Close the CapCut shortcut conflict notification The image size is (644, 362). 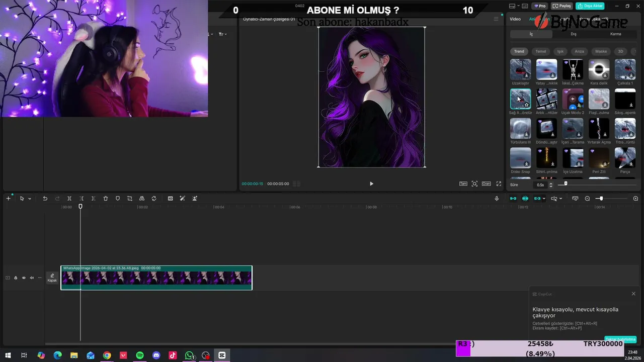[x=633, y=294]
